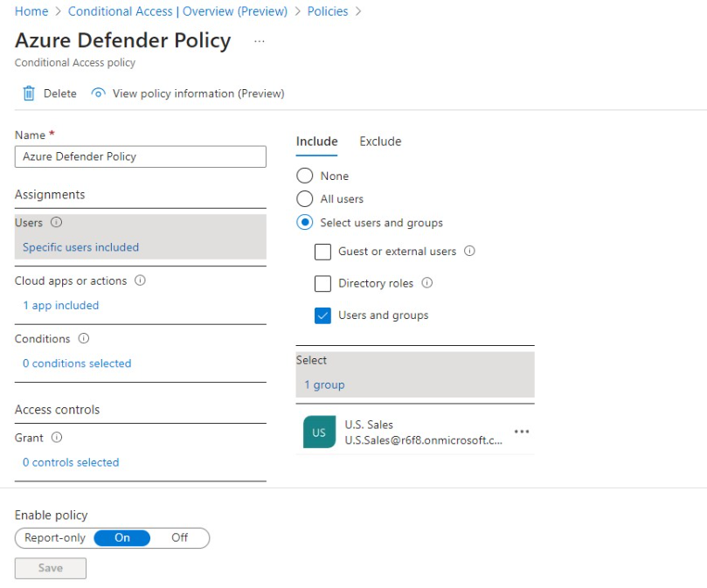Screen dimensions: 707x588
Task: Open Specific users included link
Action: tap(80, 247)
